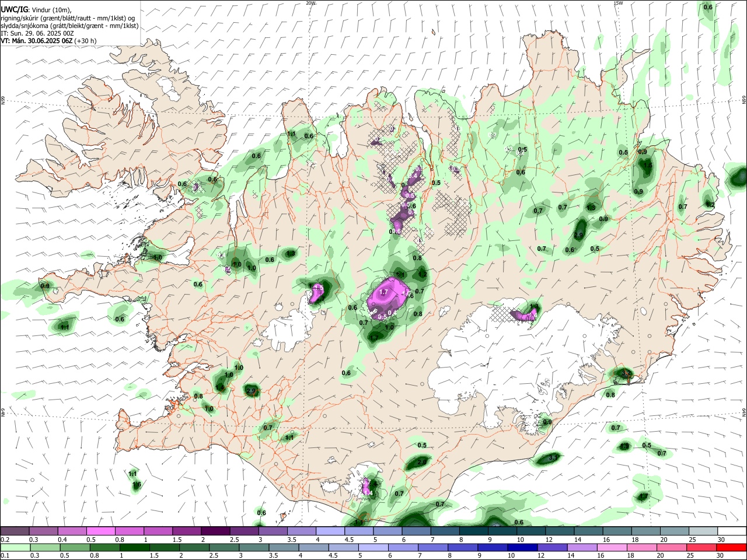Click the pale periwinkle 4 swatch in upper legend
Image resolution: width=747 pixels, height=560 pixels.
pos(330,531)
